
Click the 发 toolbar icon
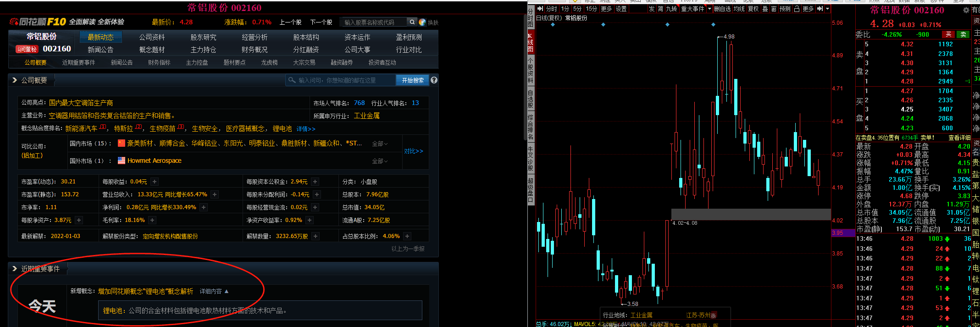tap(652, 9)
